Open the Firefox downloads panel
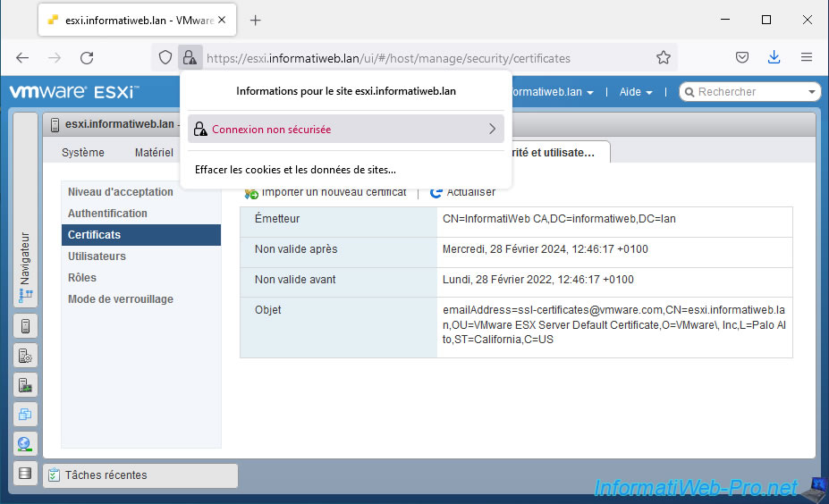829x504 pixels. coord(774,58)
